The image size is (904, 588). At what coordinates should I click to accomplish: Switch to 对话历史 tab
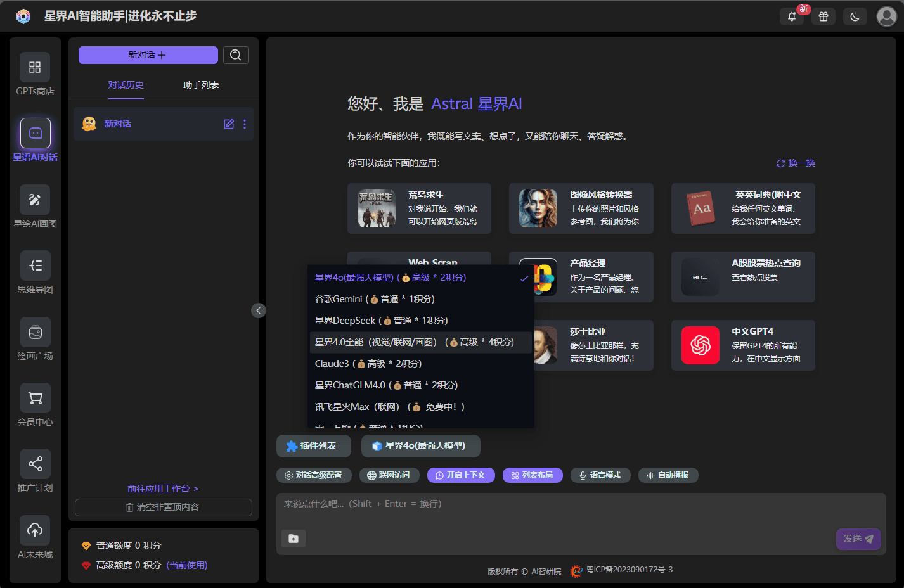(x=126, y=85)
